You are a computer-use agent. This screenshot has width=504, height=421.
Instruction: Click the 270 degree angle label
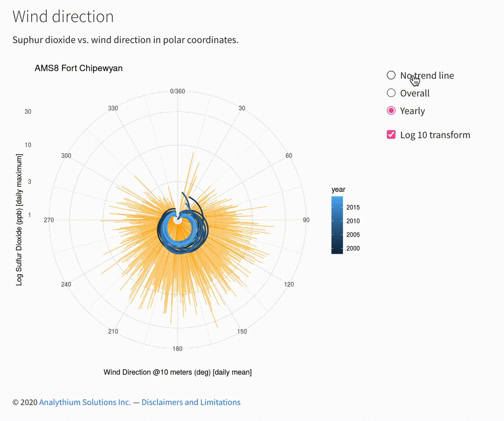coord(49,220)
